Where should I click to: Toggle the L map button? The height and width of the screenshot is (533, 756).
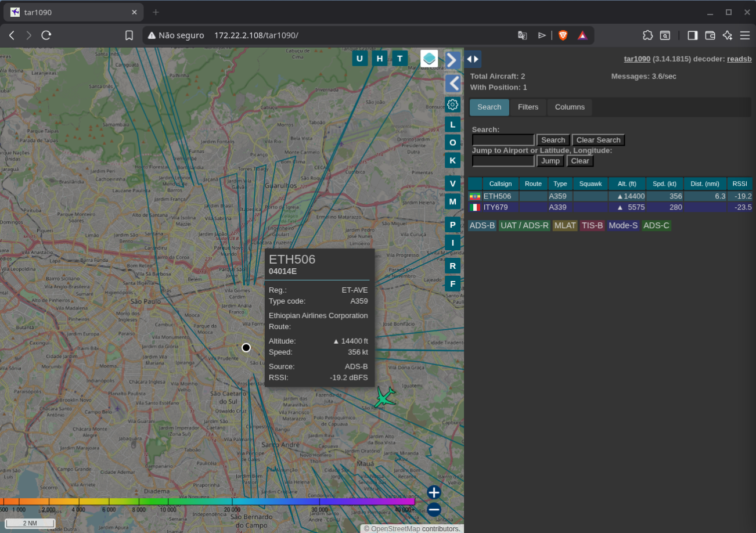pos(453,124)
